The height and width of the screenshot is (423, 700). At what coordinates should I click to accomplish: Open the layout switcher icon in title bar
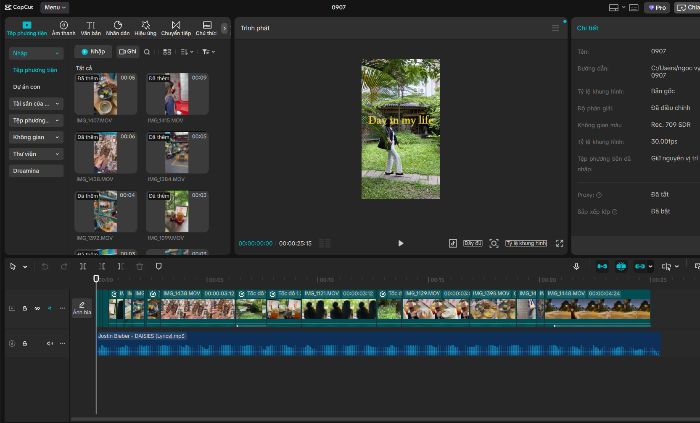click(616, 8)
